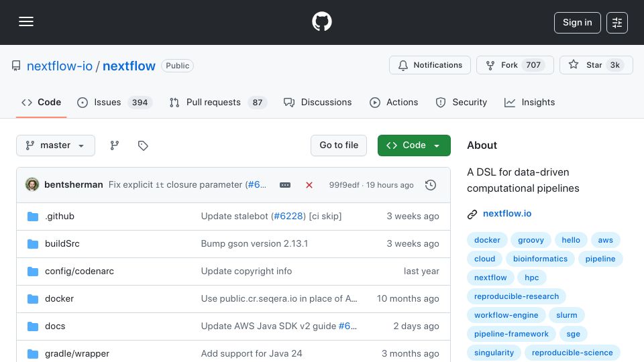
Task: Select the reproducible-science topic tag
Action: click(572, 353)
